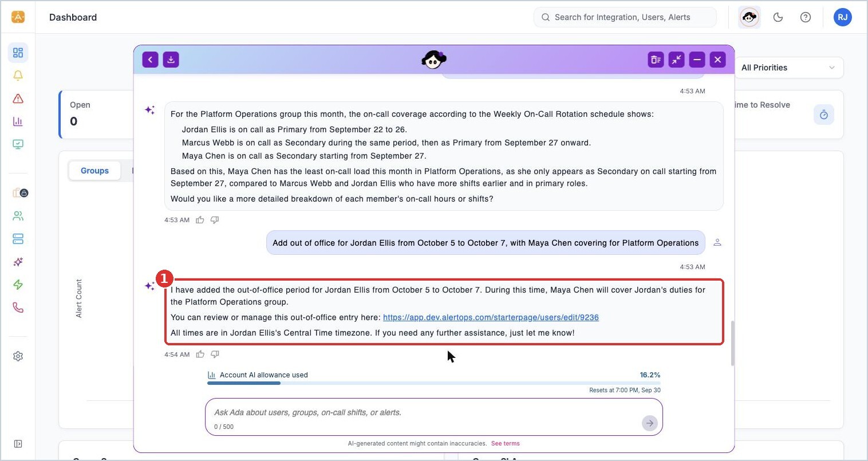Click the Marcus Webb is on call line
The width and height of the screenshot is (868, 461).
386,143
